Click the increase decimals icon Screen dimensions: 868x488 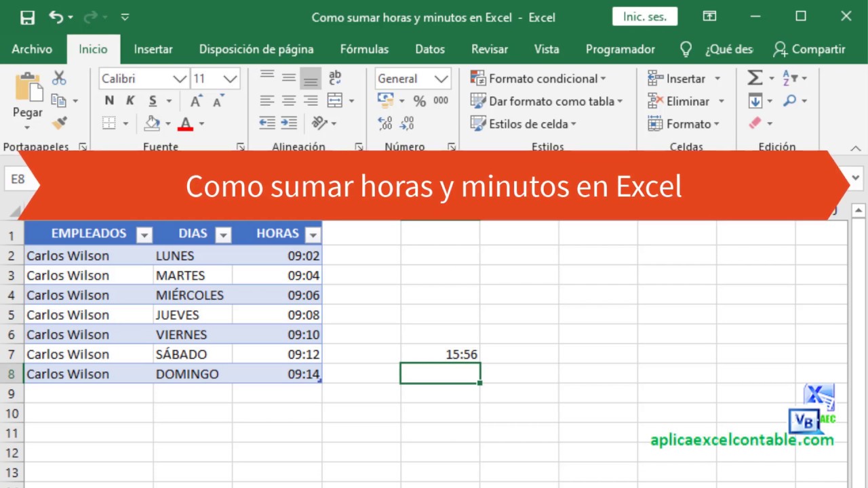click(x=384, y=122)
